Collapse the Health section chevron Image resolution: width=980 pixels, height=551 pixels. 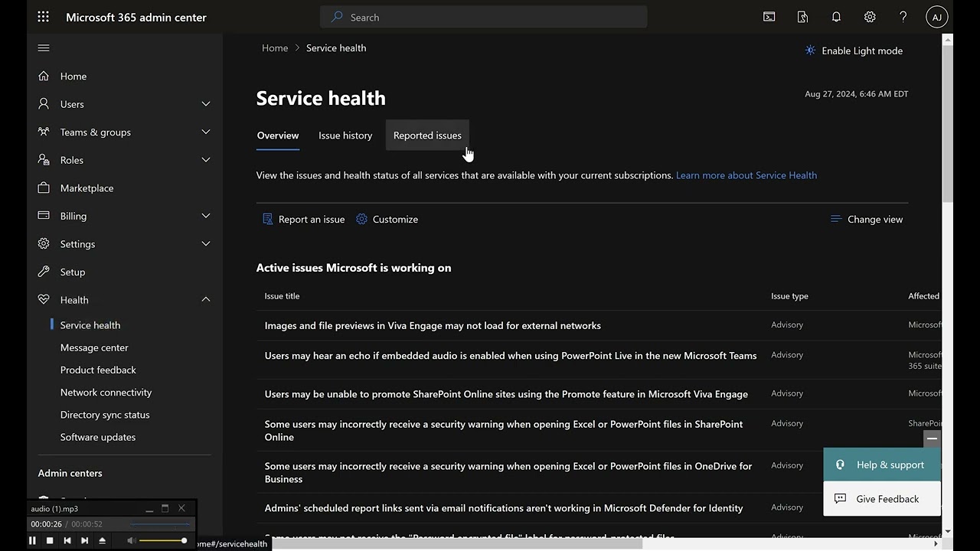tap(205, 300)
